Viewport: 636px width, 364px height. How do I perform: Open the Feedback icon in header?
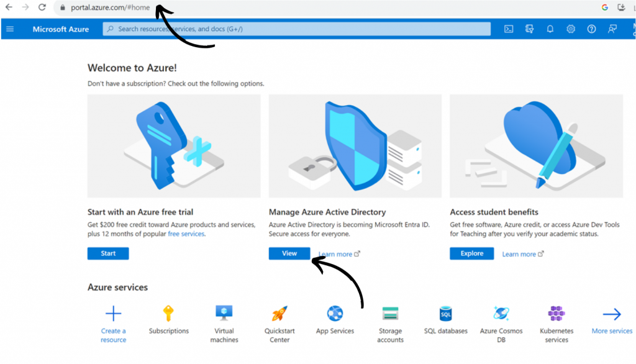click(612, 29)
